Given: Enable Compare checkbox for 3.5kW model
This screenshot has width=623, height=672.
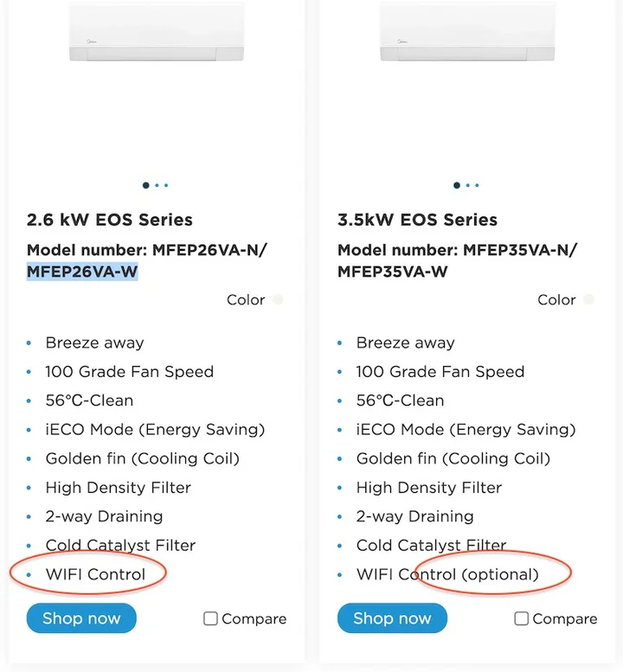Looking at the screenshot, I should [x=521, y=618].
